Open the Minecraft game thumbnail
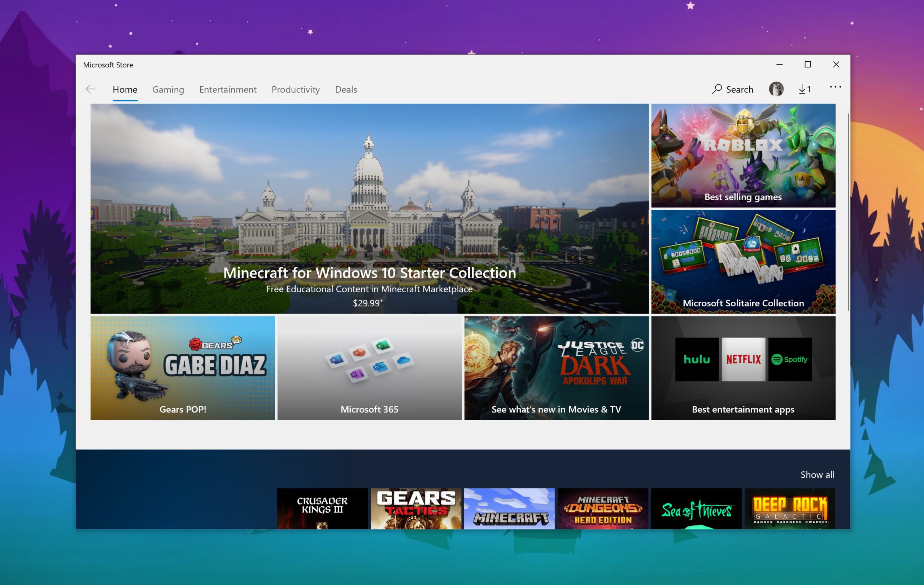924x585 pixels. click(x=509, y=508)
